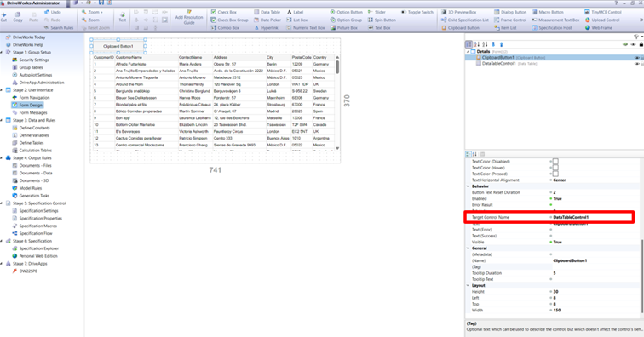This screenshot has height=337, width=644.
Task: Toggle visibility eye for DataTableControl1
Action: (636, 64)
